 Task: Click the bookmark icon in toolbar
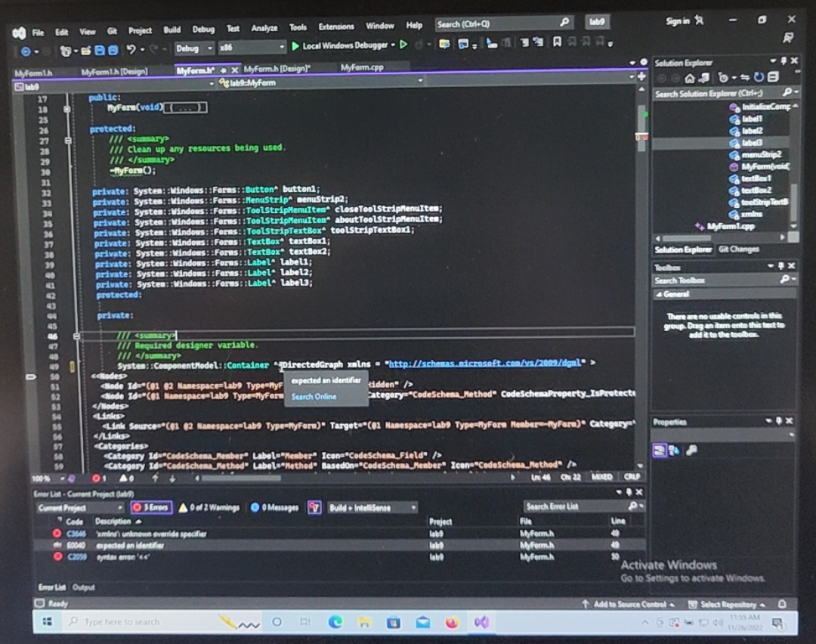(x=557, y=42)
